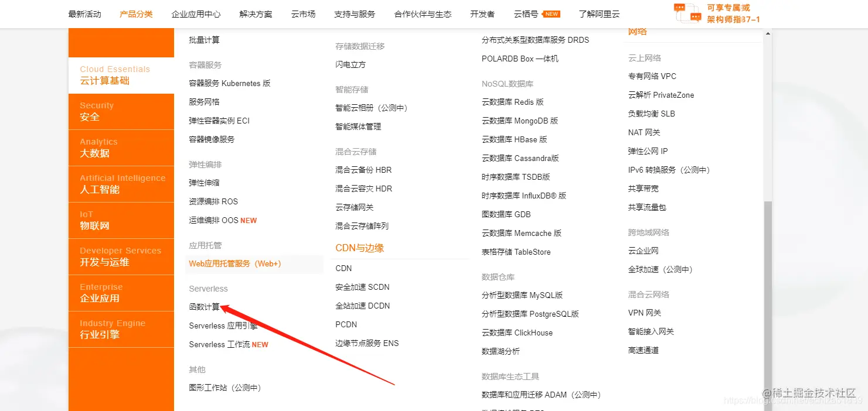Select the 产品分类 nav item
868x411 pixels.
(x=136, y=14)
